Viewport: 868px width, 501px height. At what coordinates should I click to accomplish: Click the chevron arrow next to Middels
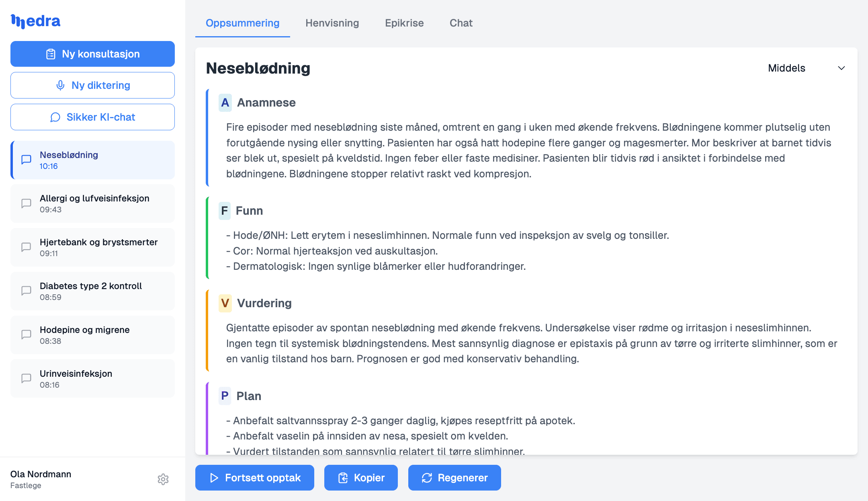point(841,68)
